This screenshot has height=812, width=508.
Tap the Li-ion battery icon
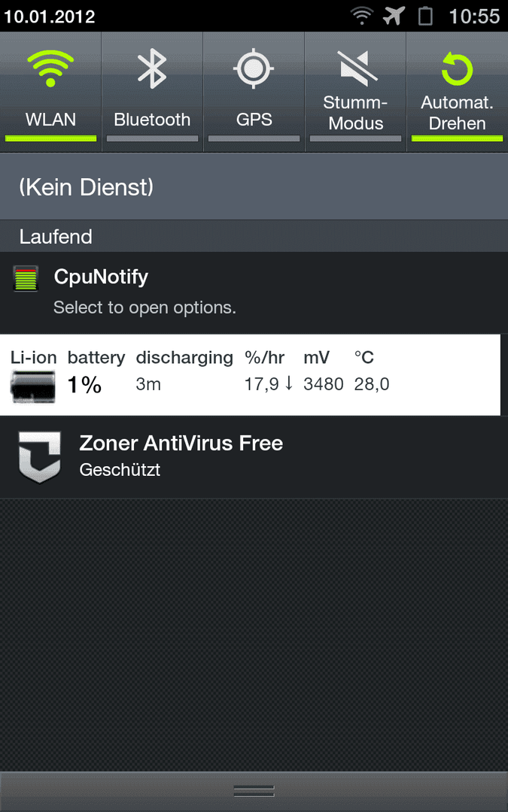tap(32, 387)
